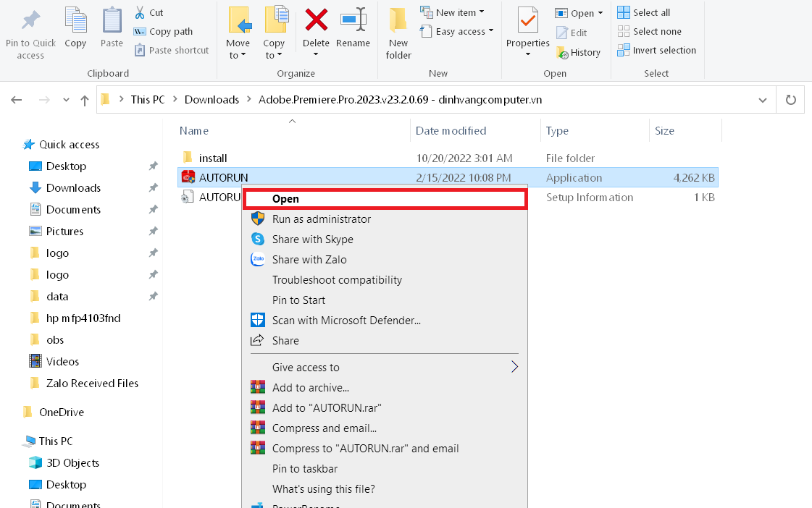Screen dimensions: 812x508
Task: Click Downloads in the address bar
Action: click(212, 99)
